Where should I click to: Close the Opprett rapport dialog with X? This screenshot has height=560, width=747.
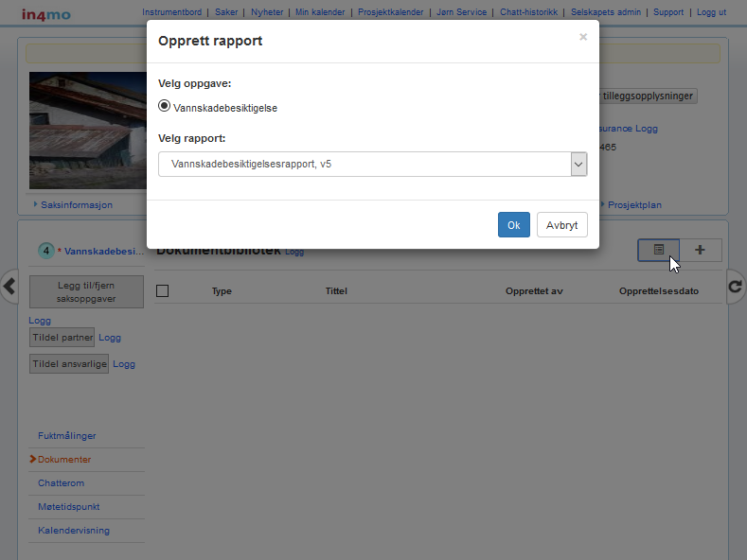coord(583,38)
